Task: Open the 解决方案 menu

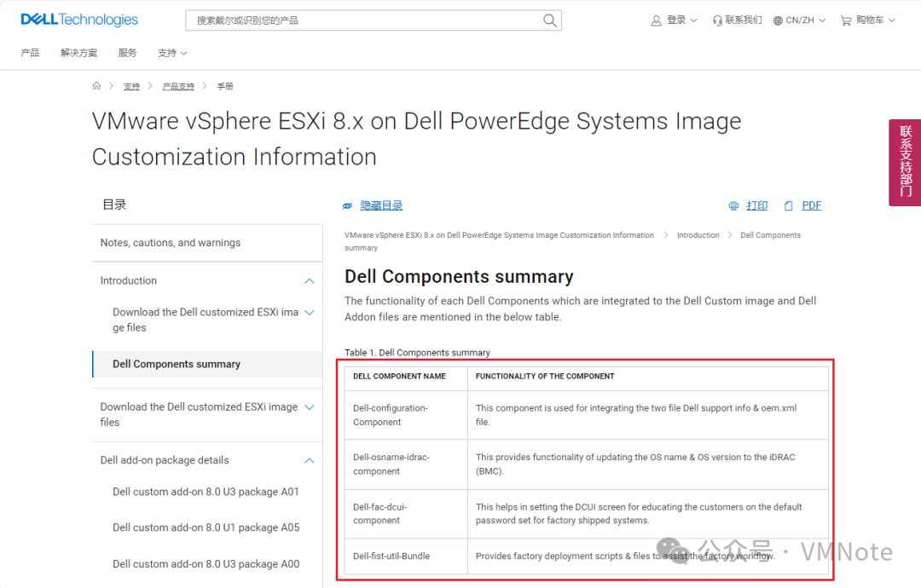Action: coord(78,53)
